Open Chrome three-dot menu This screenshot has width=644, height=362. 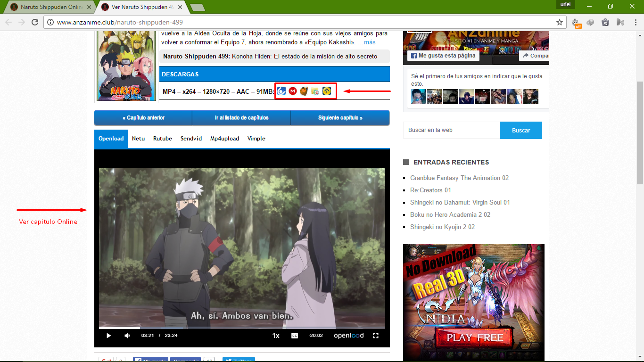(x=635, y=22)
